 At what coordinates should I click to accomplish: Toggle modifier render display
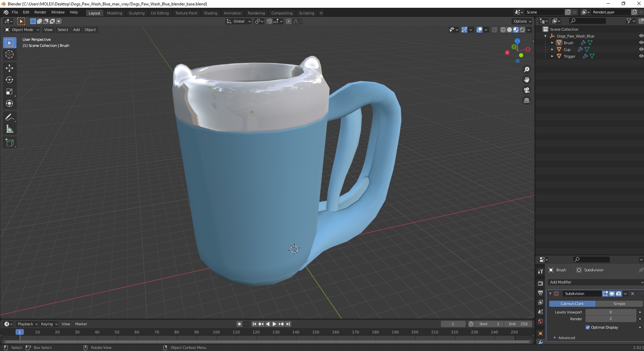pyautogui.click(x=618, y=294)
